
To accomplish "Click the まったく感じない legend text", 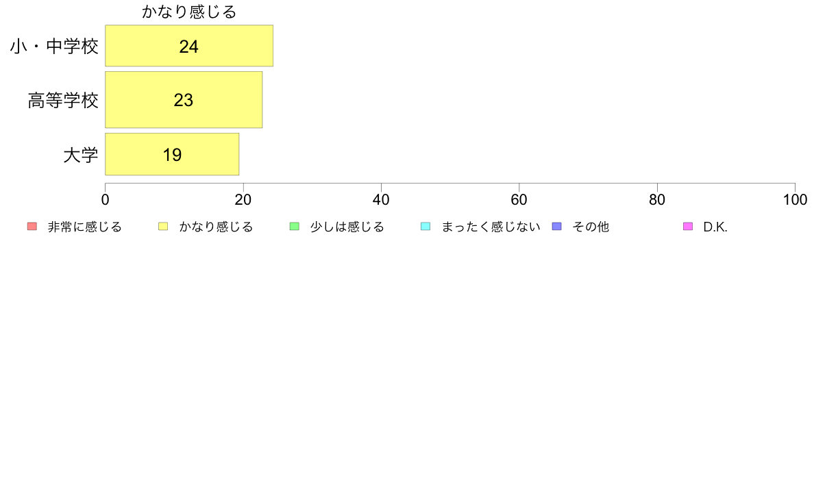I will pos(491,227).
